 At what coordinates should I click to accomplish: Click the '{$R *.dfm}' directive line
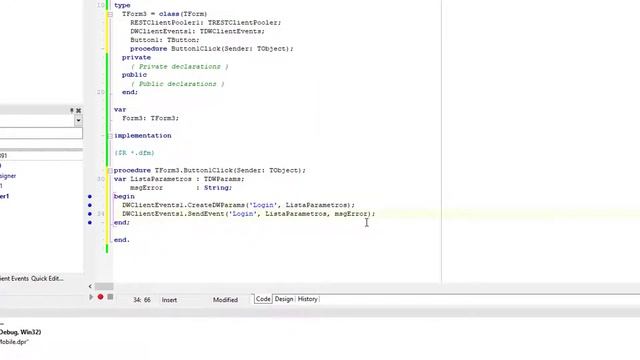[x=134, y=153]
